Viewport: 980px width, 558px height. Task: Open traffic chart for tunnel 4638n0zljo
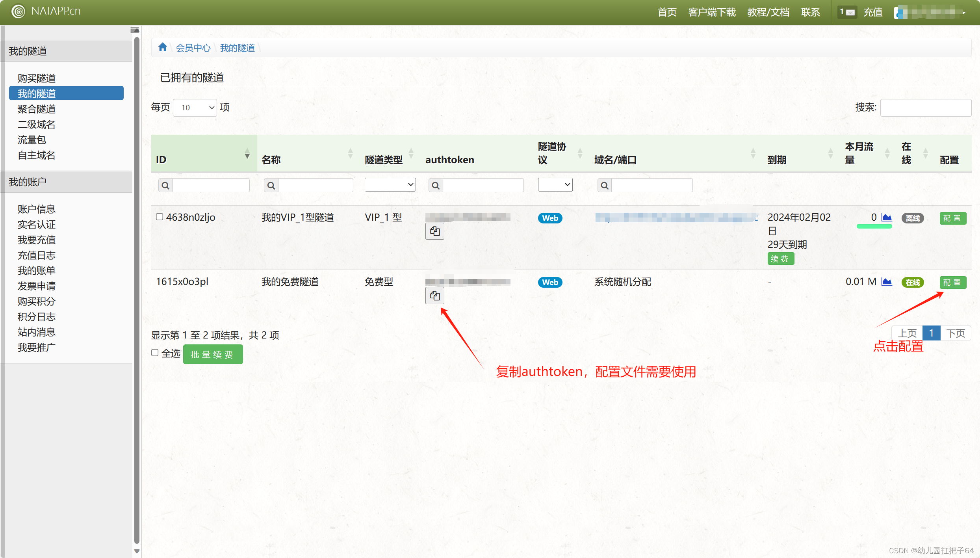887,218
